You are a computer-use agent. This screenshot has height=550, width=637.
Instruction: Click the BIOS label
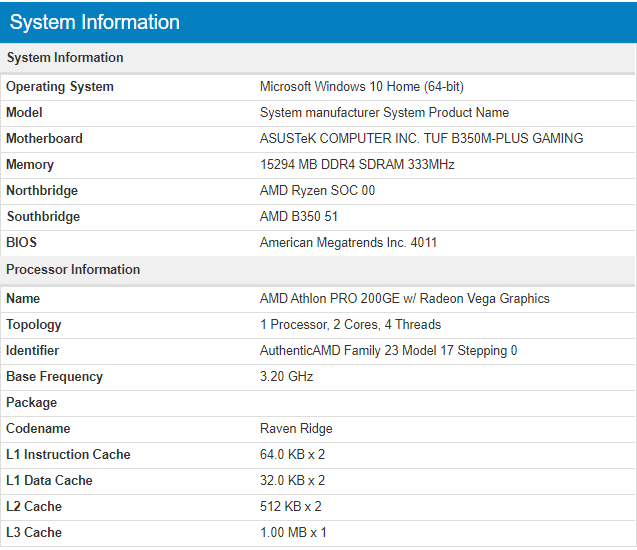(x=22, y=243)
